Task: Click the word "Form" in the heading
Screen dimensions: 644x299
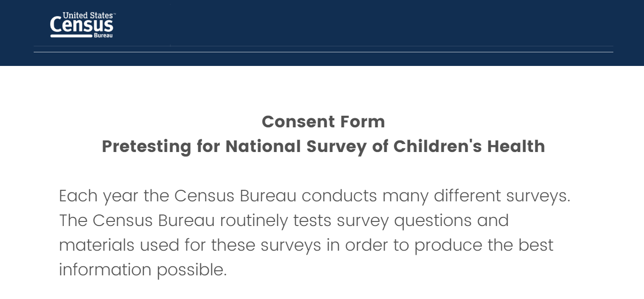Action: pyautogui.click(x=362, y=122)
